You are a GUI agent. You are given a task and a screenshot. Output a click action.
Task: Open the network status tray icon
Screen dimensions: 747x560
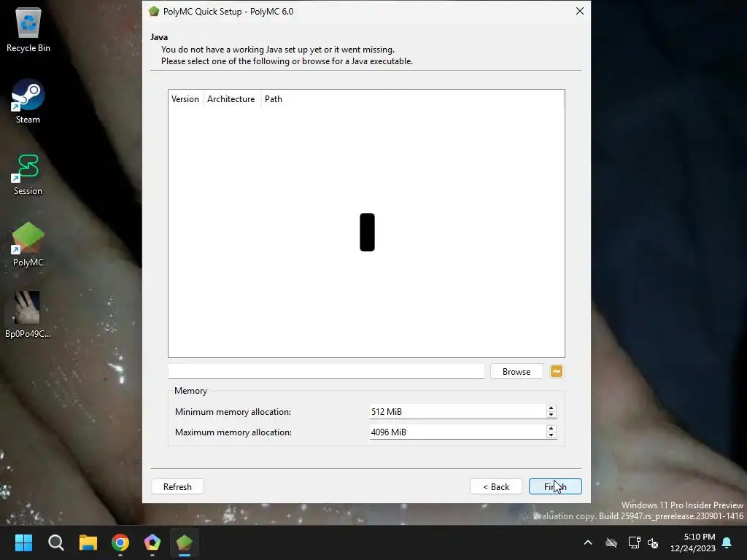(x=634, y=542)
